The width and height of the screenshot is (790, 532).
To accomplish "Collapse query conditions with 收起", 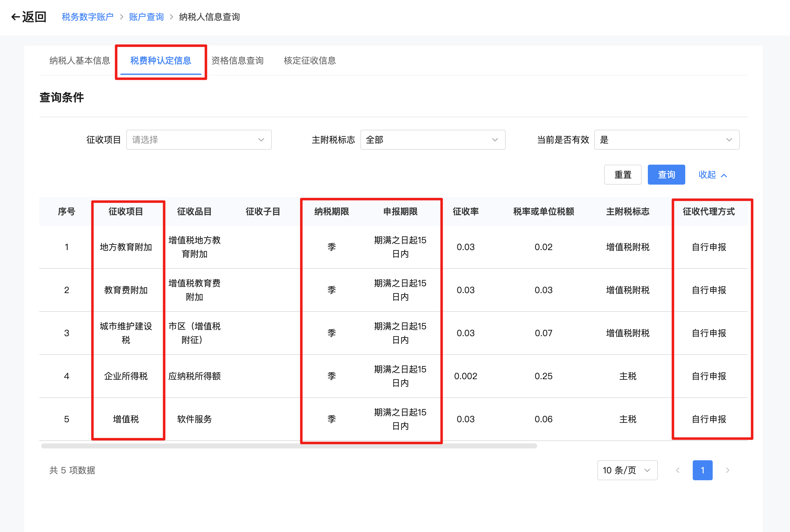I will coord(713,175).
